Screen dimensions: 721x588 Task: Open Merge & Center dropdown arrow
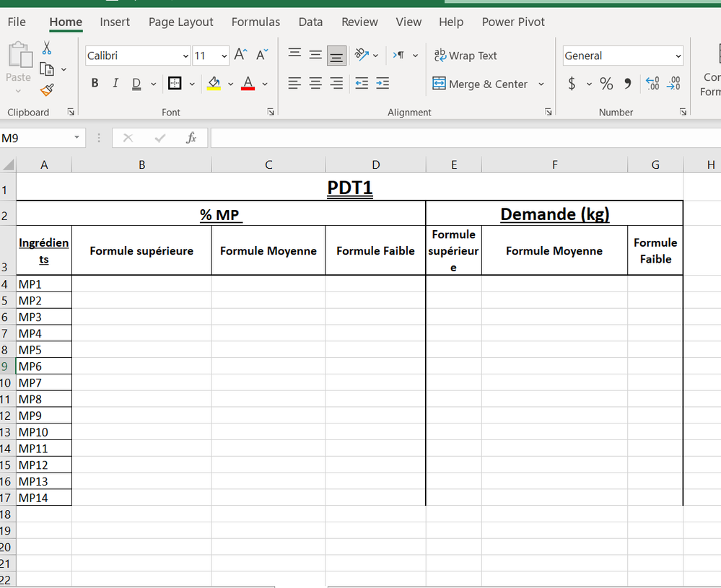click(x=541, y=84)
